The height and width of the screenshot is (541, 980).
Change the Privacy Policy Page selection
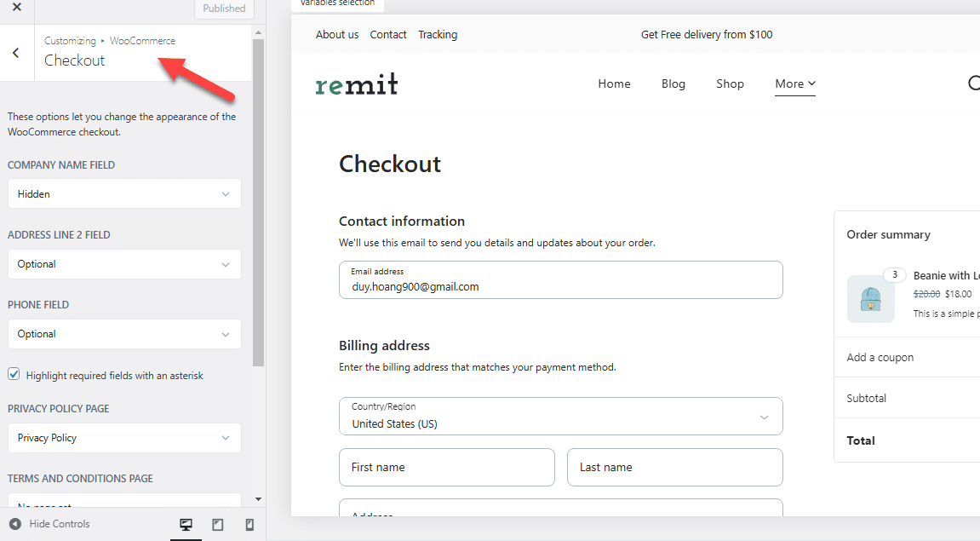coord(123,438)
